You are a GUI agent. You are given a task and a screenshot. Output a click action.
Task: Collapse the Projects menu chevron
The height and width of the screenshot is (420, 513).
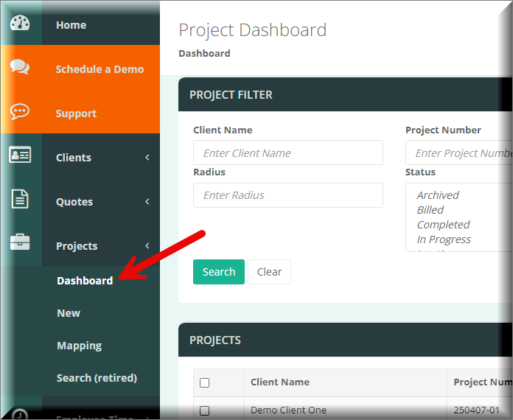(147, 246)
